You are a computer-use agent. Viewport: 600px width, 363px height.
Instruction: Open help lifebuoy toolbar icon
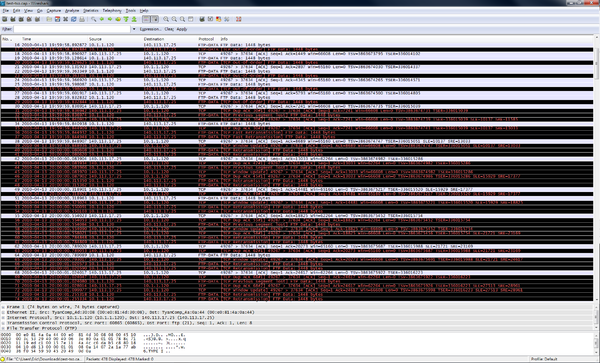[x=239, y=19]
